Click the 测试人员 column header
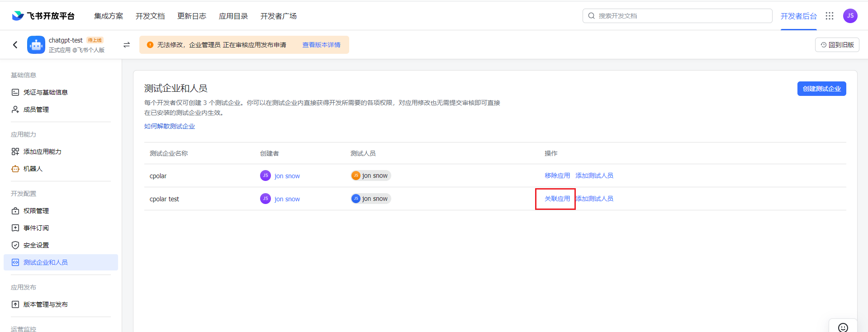This screenshot has height=332, width=868. pyautogui.click(x=363, y=153)
